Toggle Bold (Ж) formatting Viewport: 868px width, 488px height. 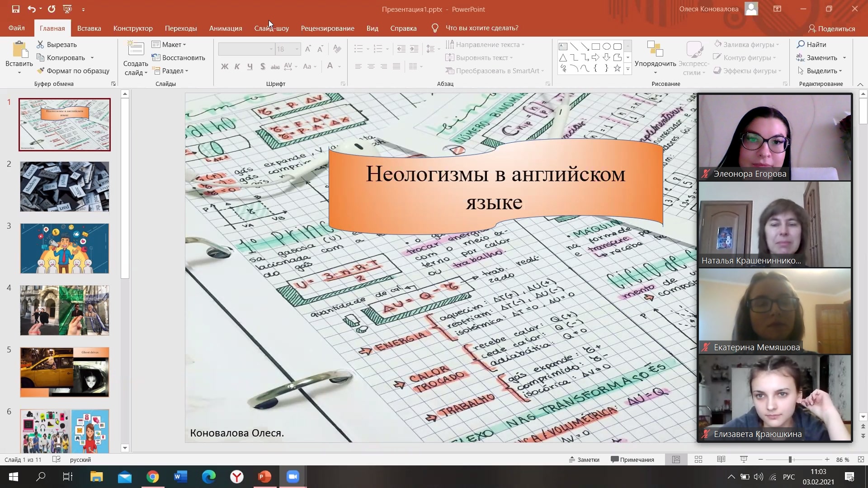(225, 66)
